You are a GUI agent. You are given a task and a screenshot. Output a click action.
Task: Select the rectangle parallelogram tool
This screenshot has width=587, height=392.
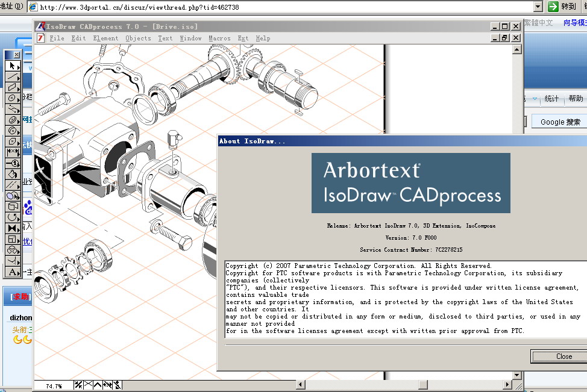click(x=12, y=88)
